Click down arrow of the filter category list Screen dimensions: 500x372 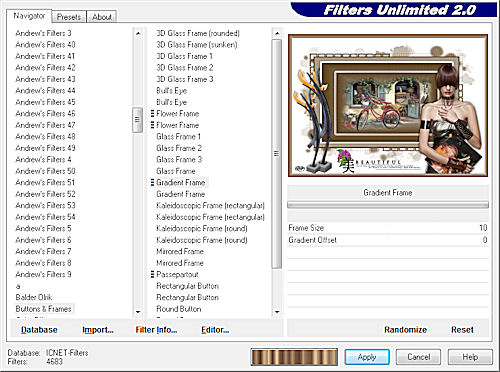point(138,312)
